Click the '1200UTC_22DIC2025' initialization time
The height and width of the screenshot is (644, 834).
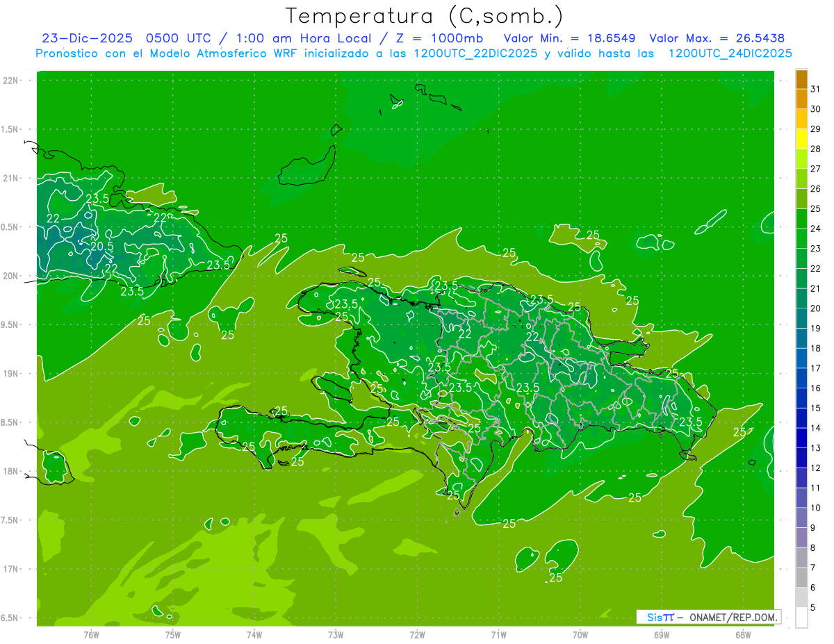[475, 53]
